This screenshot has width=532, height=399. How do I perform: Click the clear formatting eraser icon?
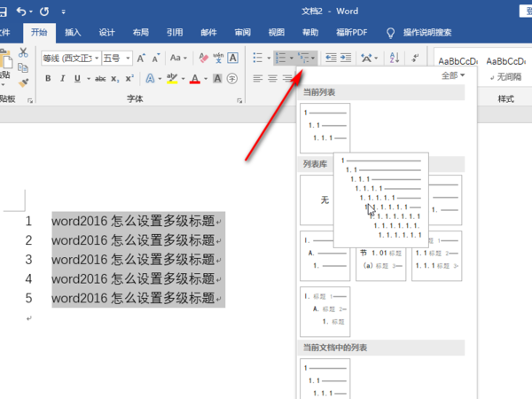(x=203, y=58)
